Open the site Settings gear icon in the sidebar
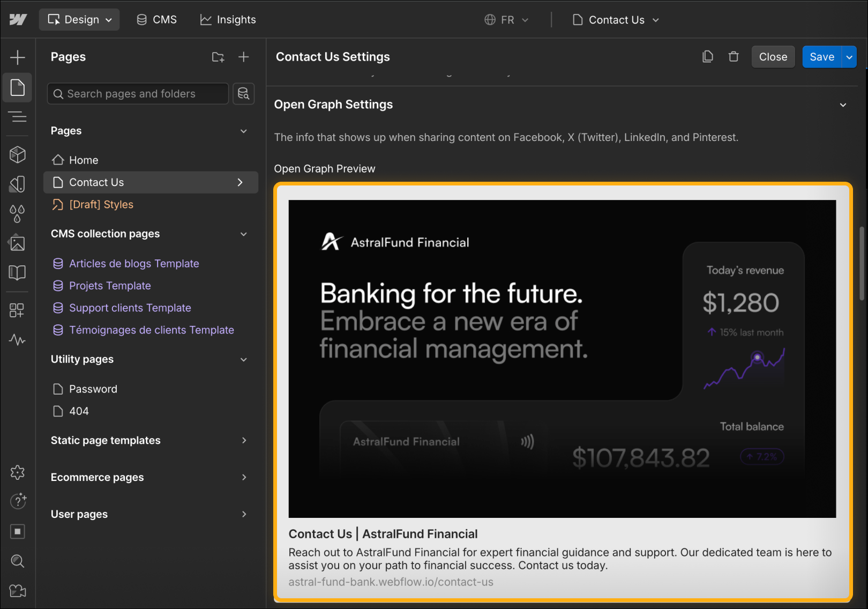The width and height of the screenshot is (868, 609). pyautogui.click(x=18, y=472)
